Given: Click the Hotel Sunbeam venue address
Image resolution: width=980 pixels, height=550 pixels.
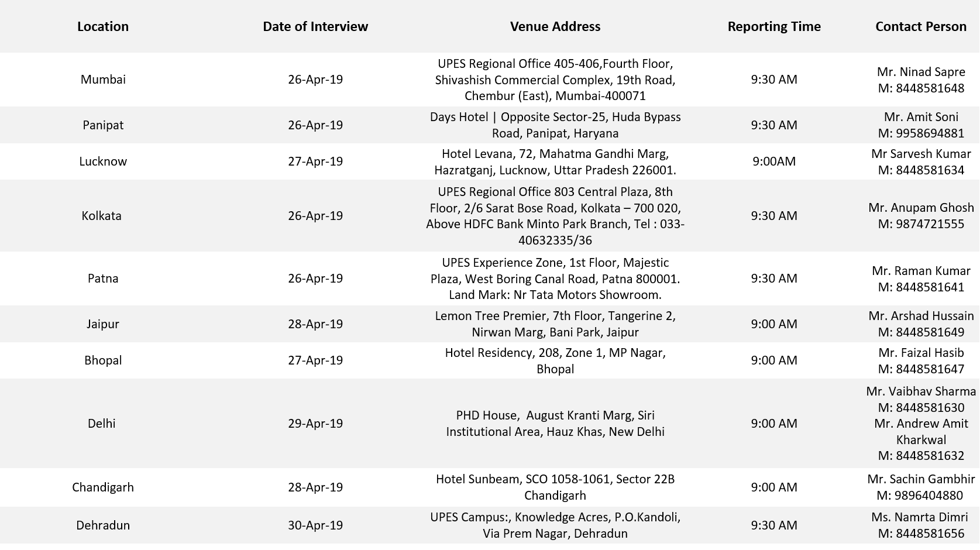Looking at the screenshot, I should coord(555,487).
